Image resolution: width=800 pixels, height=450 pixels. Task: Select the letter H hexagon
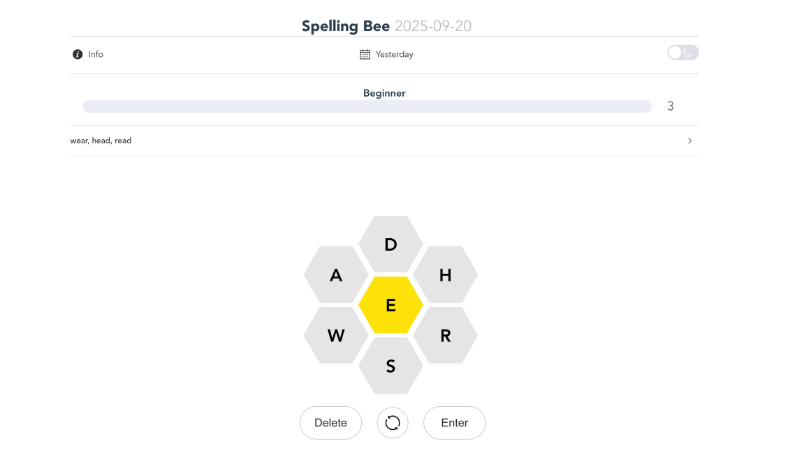[x=445, y=275]
